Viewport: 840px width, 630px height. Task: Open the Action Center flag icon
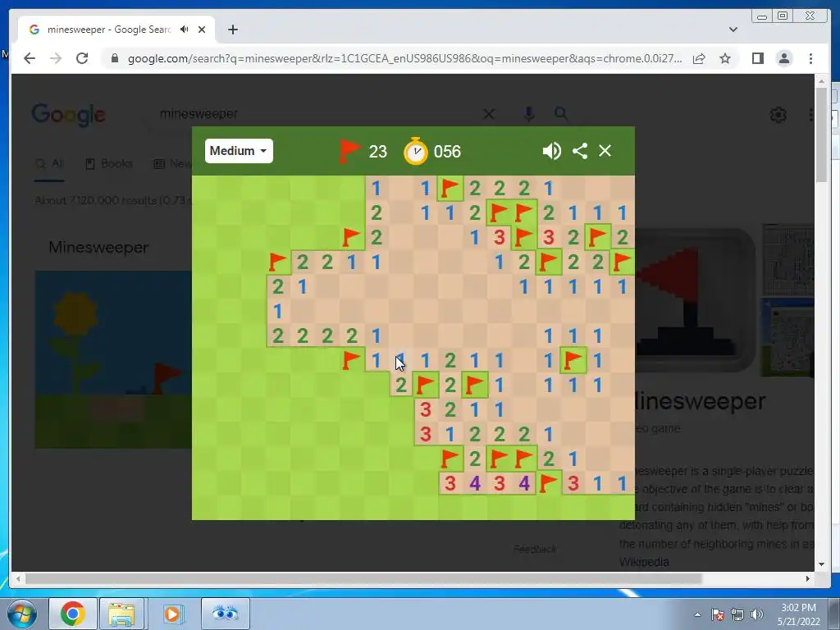point(718,614)
